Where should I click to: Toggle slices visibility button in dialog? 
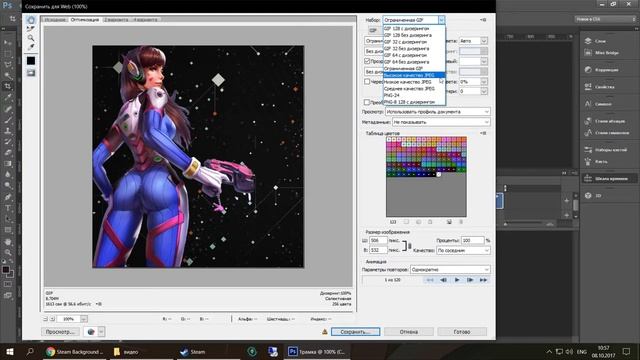pyautogui.click(x=31, y=73)
